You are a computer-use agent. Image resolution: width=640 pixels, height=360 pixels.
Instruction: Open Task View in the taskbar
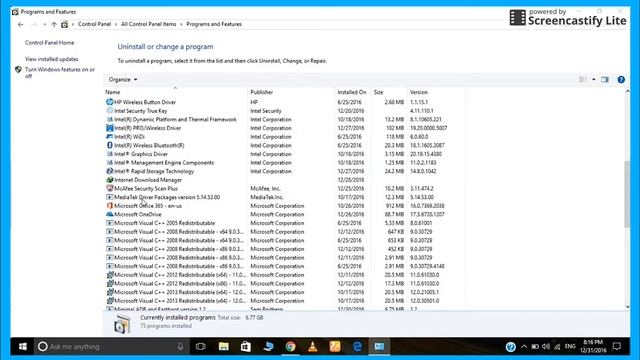click(x=200, y=347)
